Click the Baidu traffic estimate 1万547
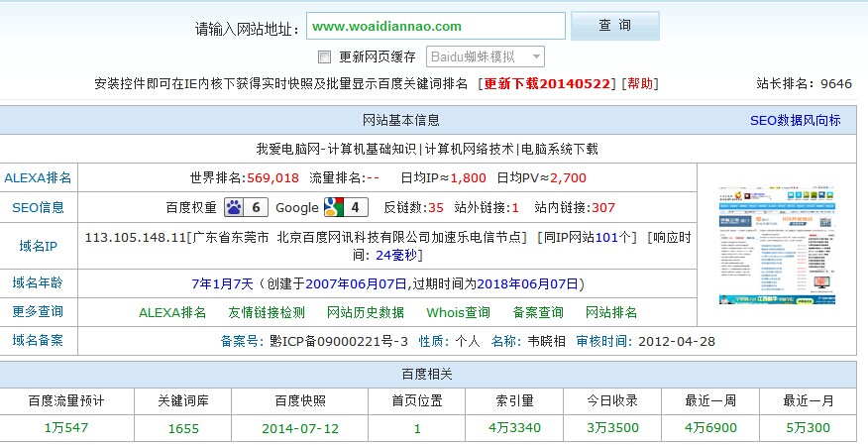This screenshot has height=445, width=868. (65, 428)
